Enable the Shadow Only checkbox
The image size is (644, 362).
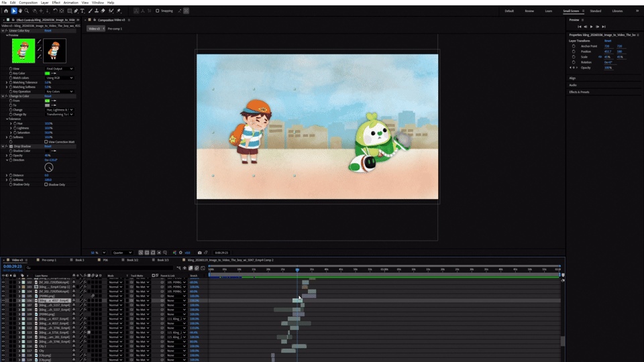(46, 185)
